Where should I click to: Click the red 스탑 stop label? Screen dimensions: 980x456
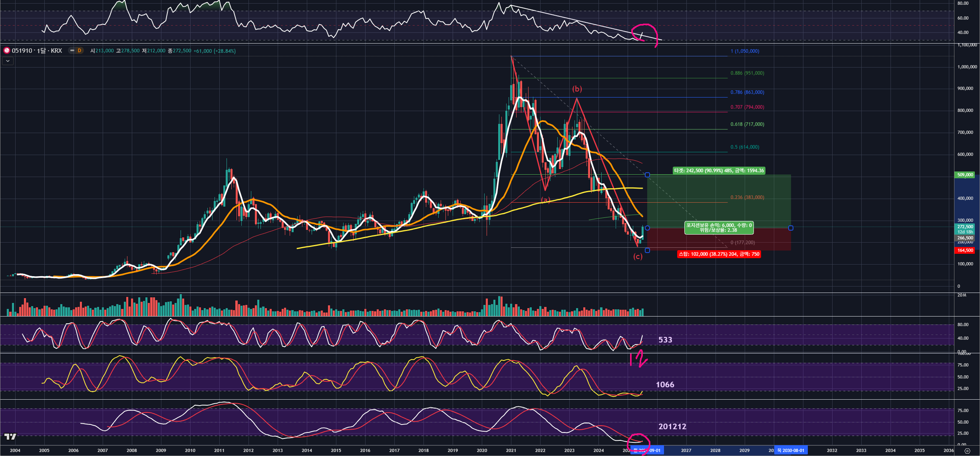click(719, 254)
